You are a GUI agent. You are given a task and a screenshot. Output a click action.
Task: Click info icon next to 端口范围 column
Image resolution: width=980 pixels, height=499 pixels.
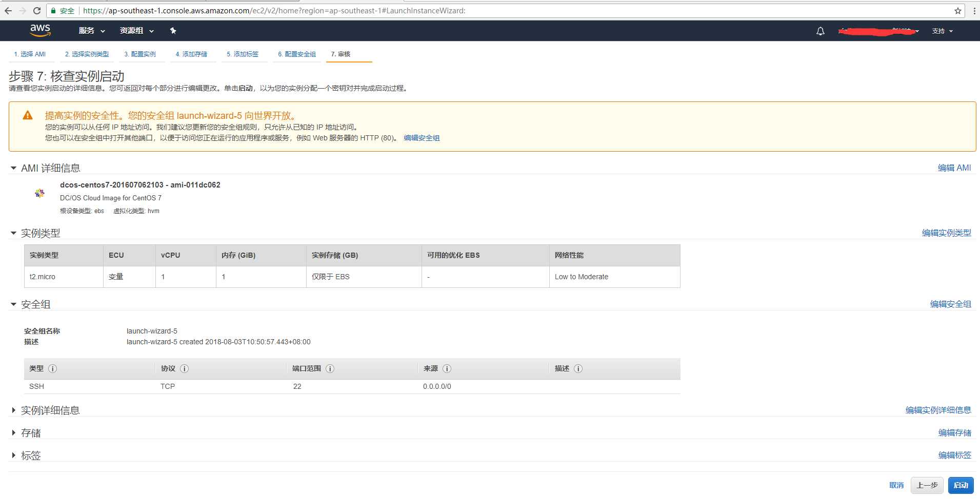pos(330,368)
